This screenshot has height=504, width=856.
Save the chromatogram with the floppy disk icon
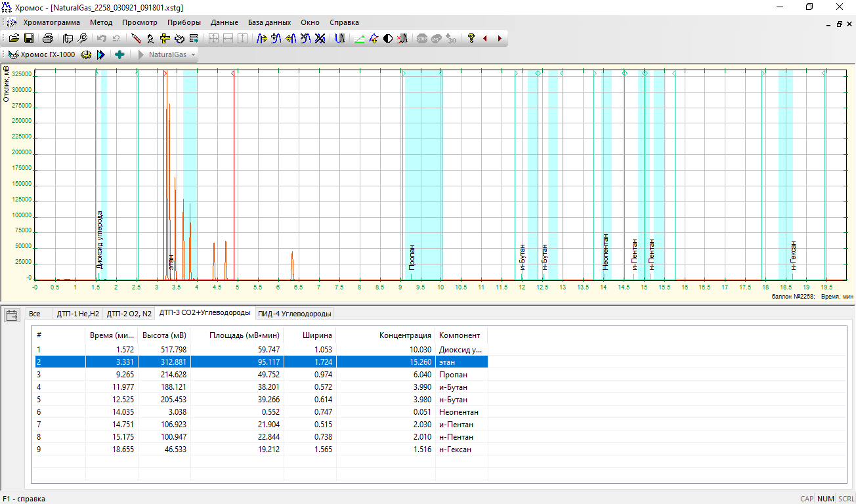tap(29, 39)
